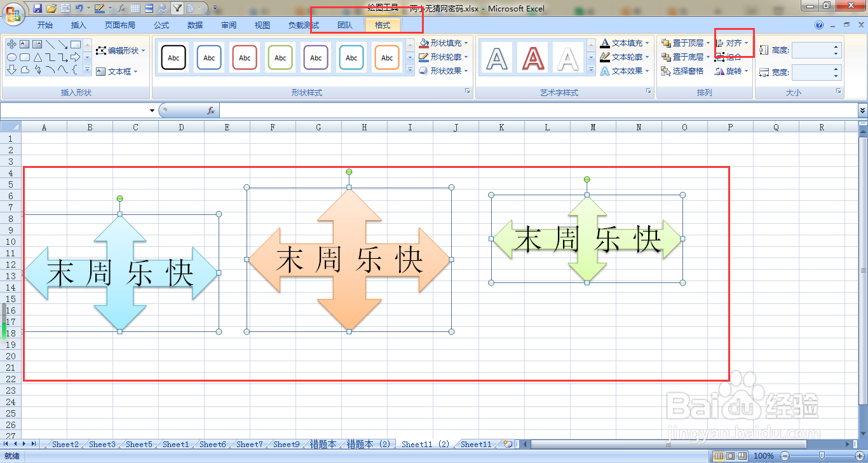Click the zoom slider handle in the status bar

pos(822,456)
